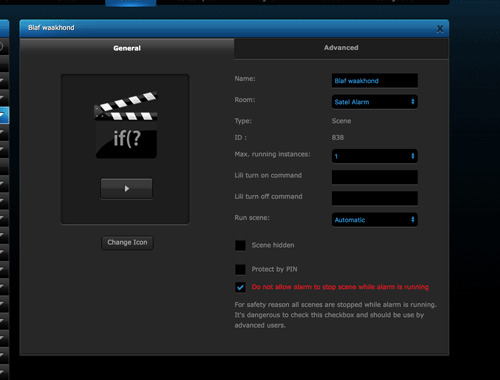Click the Max. running instances label
500x380 pixels.
coord(272,154)
